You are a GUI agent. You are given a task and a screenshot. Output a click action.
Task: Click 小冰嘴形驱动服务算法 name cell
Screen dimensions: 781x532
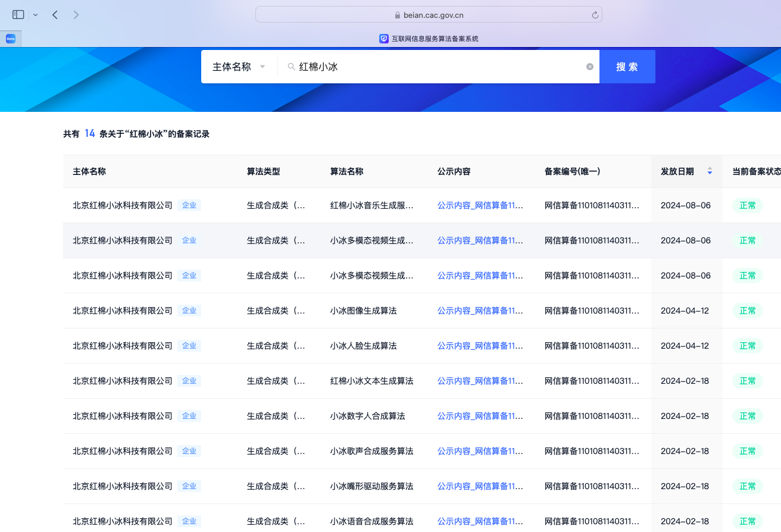(x=372, y=486)
